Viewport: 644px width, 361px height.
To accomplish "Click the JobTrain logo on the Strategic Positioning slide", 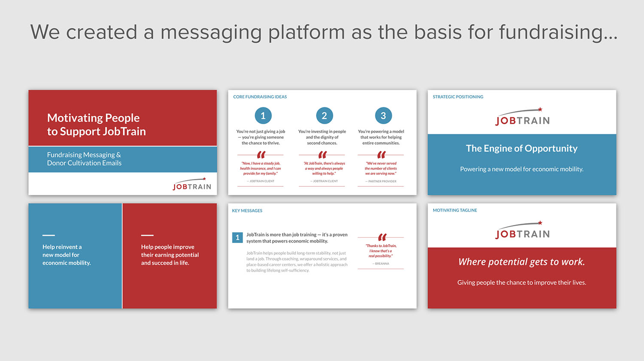I will click(522, 117).
